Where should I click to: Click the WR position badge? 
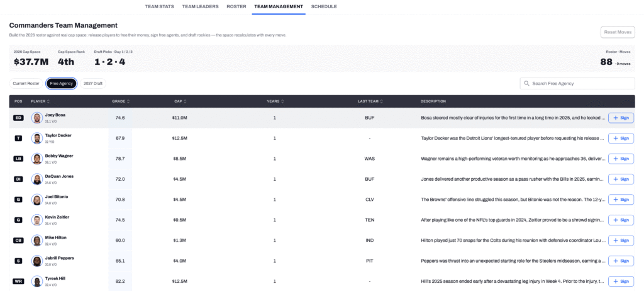[18, 281]
